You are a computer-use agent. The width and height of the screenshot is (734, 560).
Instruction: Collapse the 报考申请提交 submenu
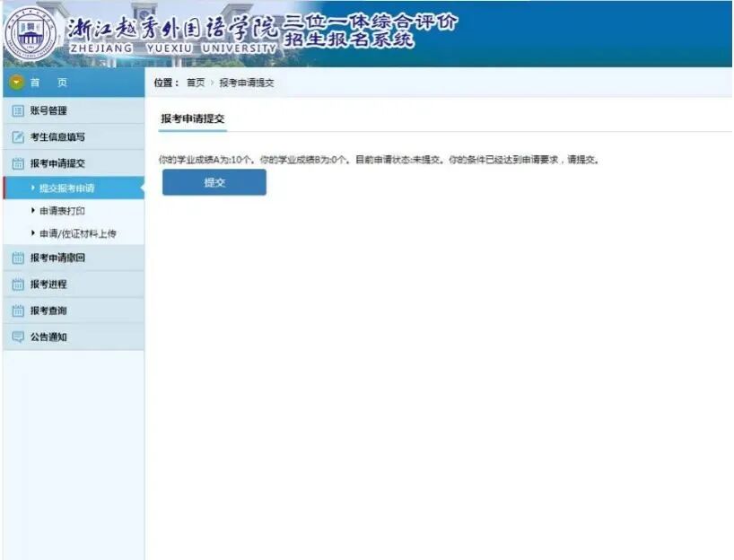tap(58, 164)
